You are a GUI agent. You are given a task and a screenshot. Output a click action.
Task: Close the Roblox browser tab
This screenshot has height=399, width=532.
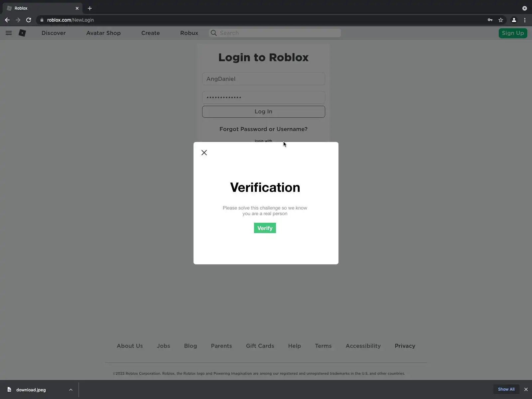[77, 8]
